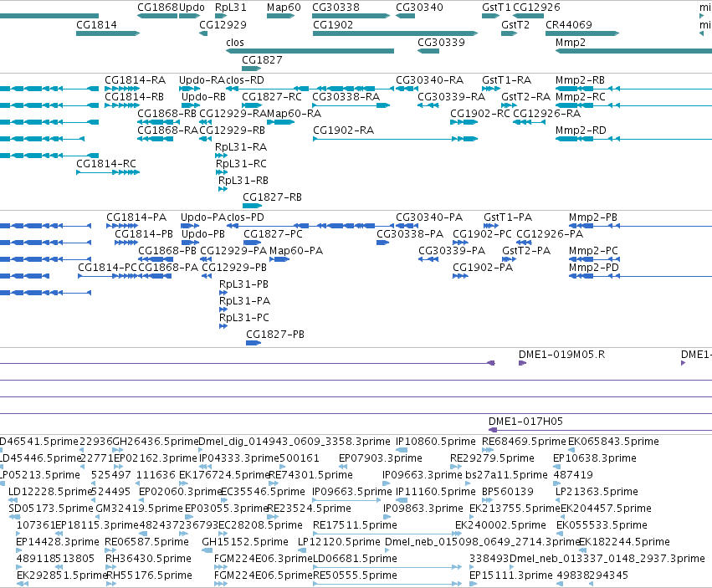Viewport: 712px width, 588px height.
Task: Click the CG1868 gene label
Action: point(157,8)
